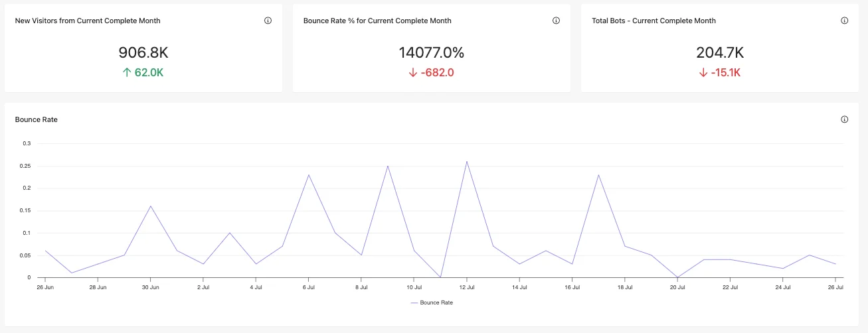The width and height of the screenshot is (868, 333).
Task: Click the '8 Jul' x-axis label
Action: [x=361, y=288]
